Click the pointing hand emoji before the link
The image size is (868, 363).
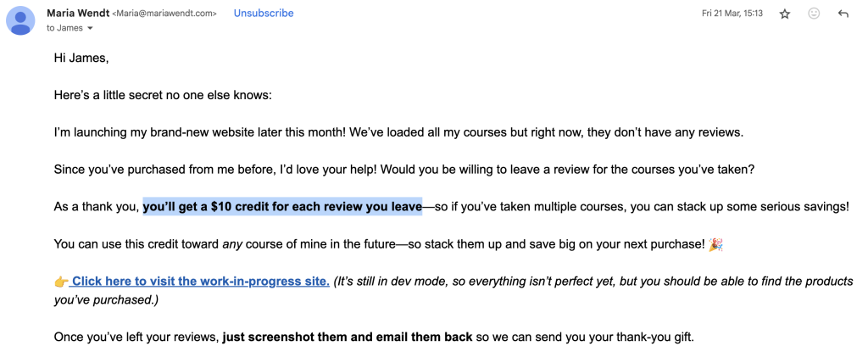pos(61,281)
